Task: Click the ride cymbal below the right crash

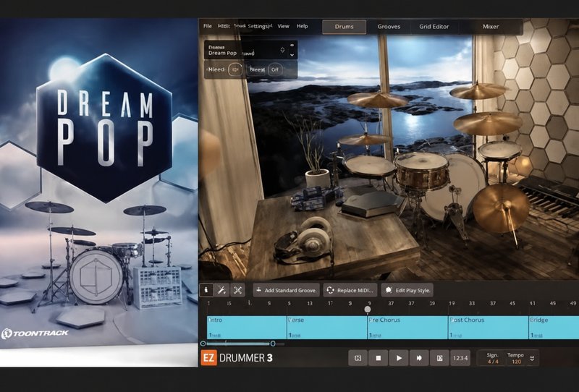Action: click(x=487, y=123)
